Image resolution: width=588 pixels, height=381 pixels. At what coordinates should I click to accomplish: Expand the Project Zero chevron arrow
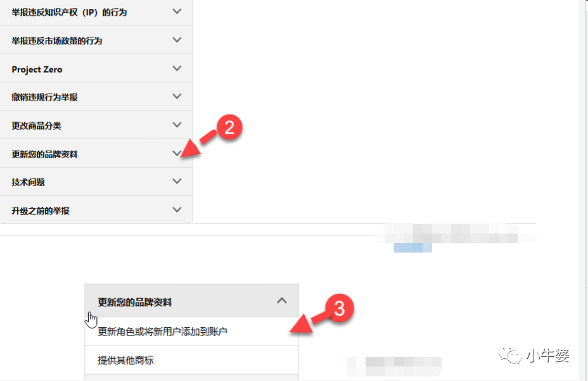tap(177, 68)
